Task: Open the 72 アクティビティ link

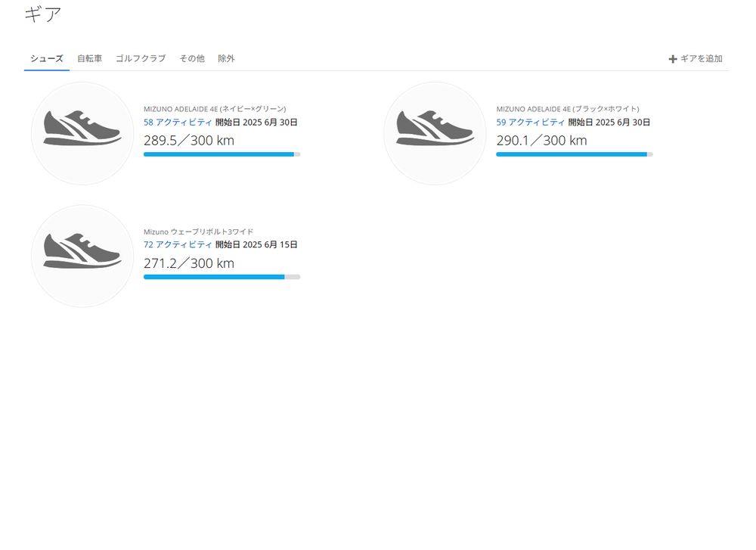Action: [178, 244]
